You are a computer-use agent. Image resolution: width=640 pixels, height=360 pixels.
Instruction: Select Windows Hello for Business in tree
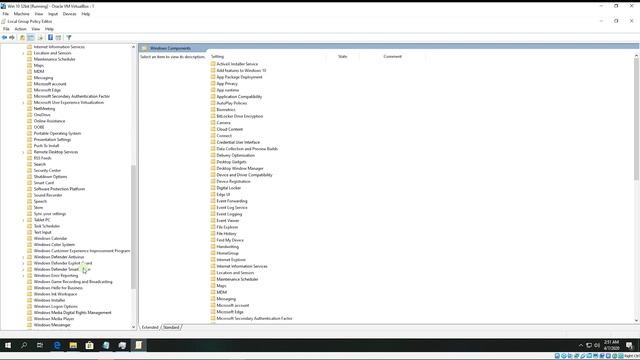[58, 288]
